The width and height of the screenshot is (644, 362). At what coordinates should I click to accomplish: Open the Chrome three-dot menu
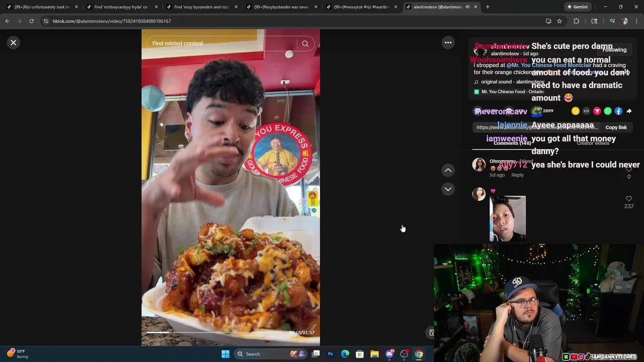636,21
